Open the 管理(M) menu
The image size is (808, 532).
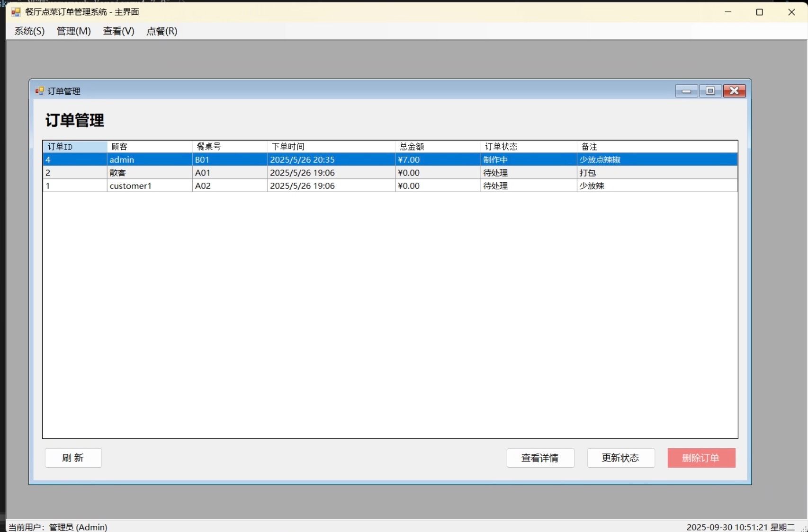click(73, 31)
